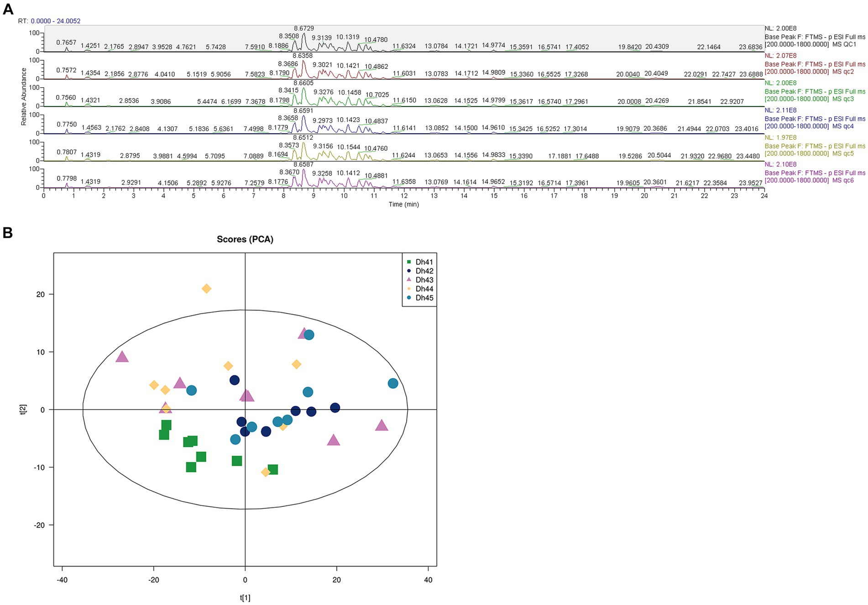Click the leftmost Dh43 triangle data point
Image resolution: width=868 pixels, height=605 pixels.
(122, 357)
